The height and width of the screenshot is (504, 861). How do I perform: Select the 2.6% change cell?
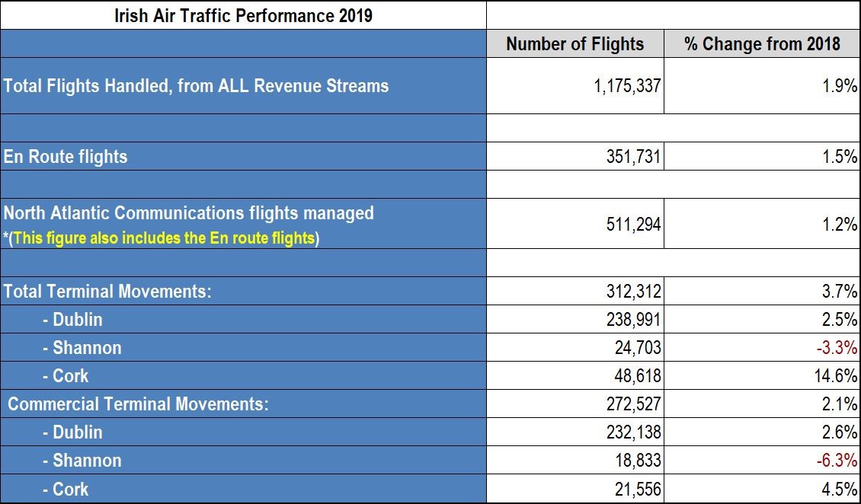pyautogui.click(x=762, y=432)
